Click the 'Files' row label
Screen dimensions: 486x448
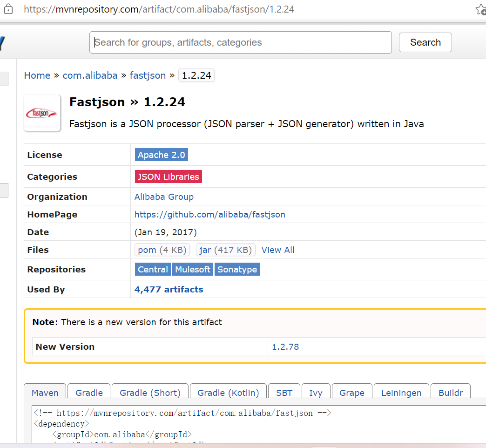click(38, 250)
